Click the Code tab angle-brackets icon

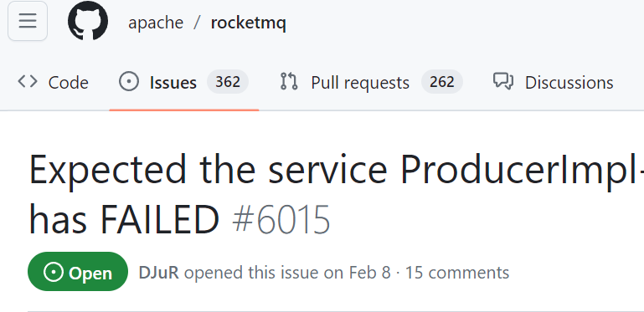pos(28,82)
